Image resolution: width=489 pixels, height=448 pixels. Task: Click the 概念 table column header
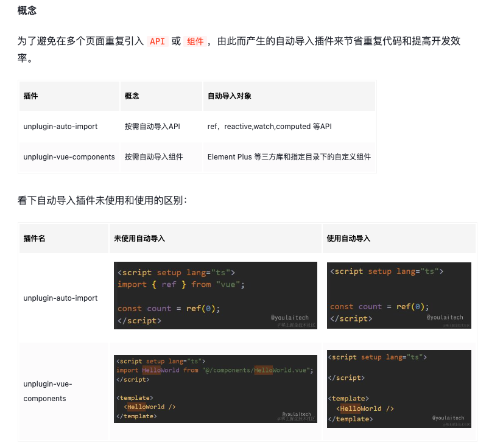pos(161,96)
